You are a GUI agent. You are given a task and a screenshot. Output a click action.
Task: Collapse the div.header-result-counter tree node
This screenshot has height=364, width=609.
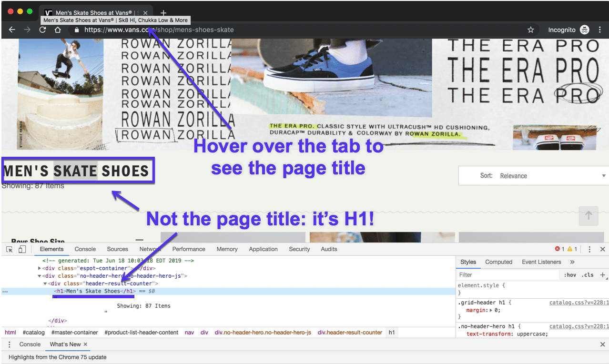pos(44,283)
